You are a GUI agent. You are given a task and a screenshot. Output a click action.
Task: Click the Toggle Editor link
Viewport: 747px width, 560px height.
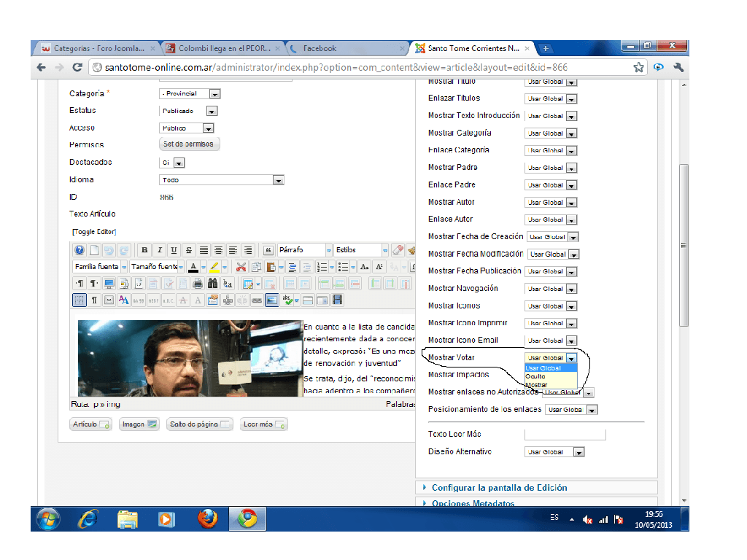tap(94, 232)
